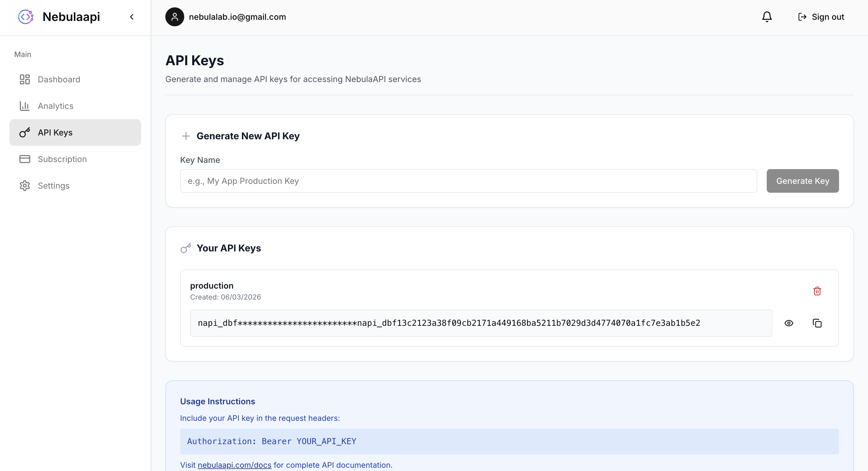
Task: Open the nebulaapi.com/docs link
Action: [x=234, y=465]
